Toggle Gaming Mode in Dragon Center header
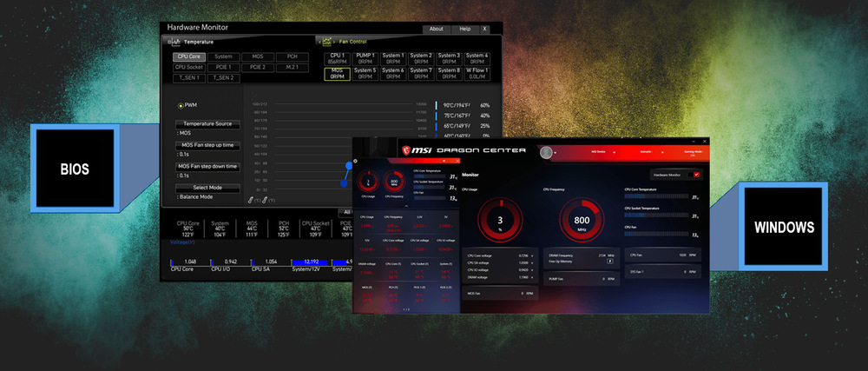 (693, 153)
